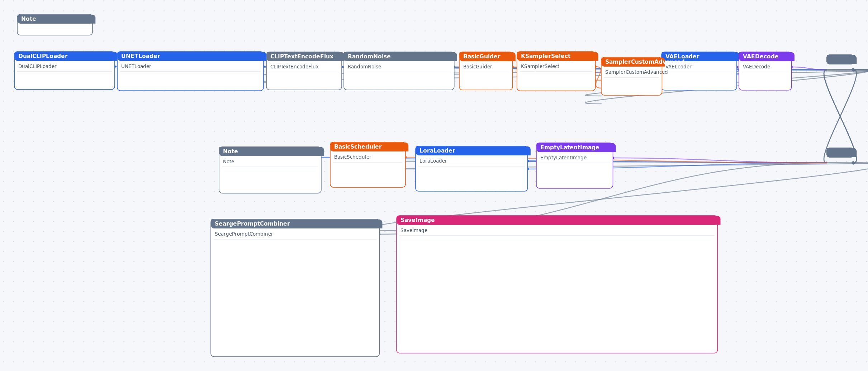Screen dimensions: 868x371
Task: Click the 'BasicScheduler' body label text
Action: click(353, 157)
